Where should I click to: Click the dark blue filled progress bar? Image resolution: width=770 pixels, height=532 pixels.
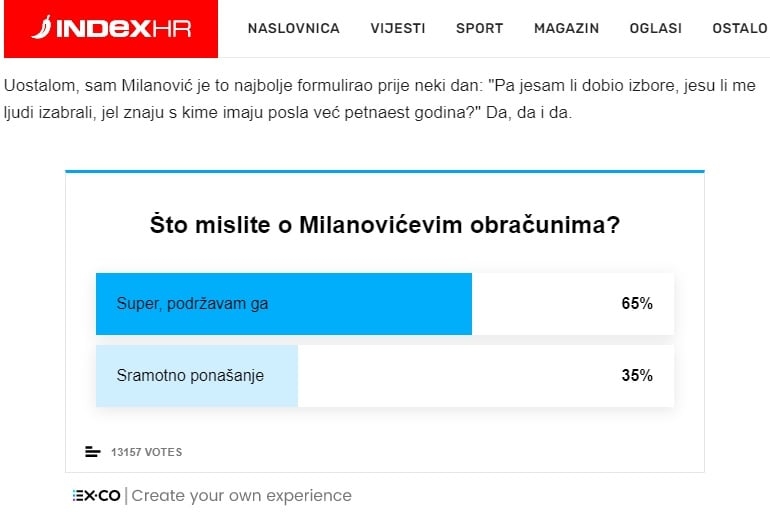pyautogui.click(x=284, y=304)
